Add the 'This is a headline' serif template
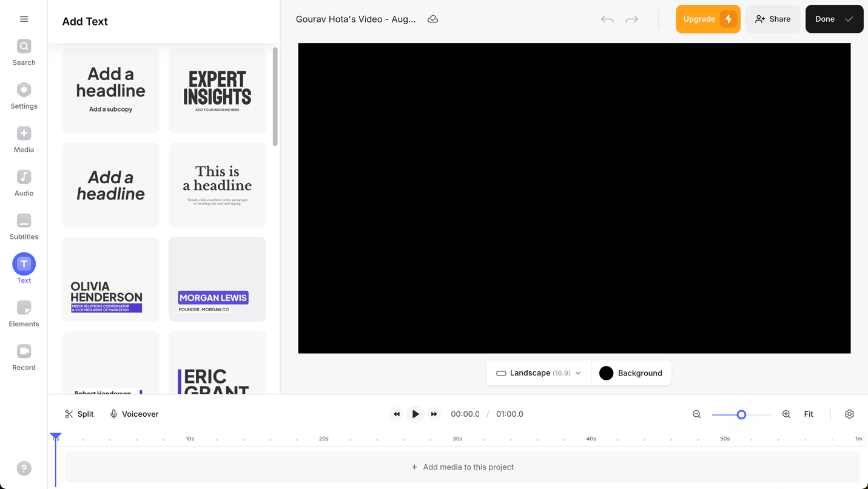Screen dimensions: 868x489 point(217,185)
